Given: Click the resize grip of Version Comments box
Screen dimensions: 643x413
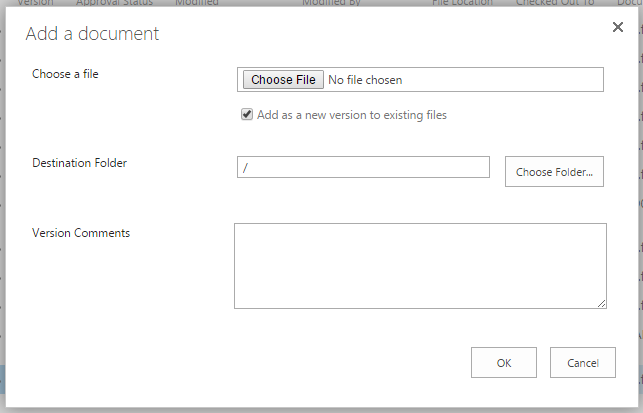Looking at the screenshot, I should coord(602,303).
